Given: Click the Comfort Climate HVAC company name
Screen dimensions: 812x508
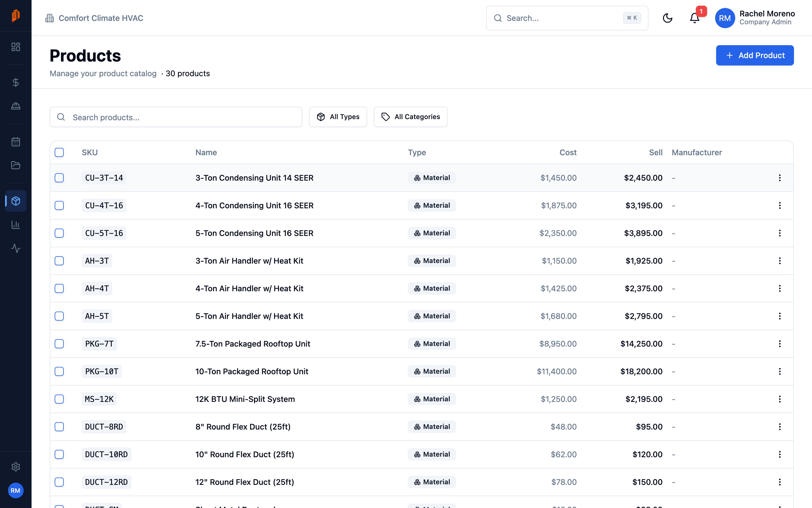Looking at the screenshot, I should tap(101, 18).
